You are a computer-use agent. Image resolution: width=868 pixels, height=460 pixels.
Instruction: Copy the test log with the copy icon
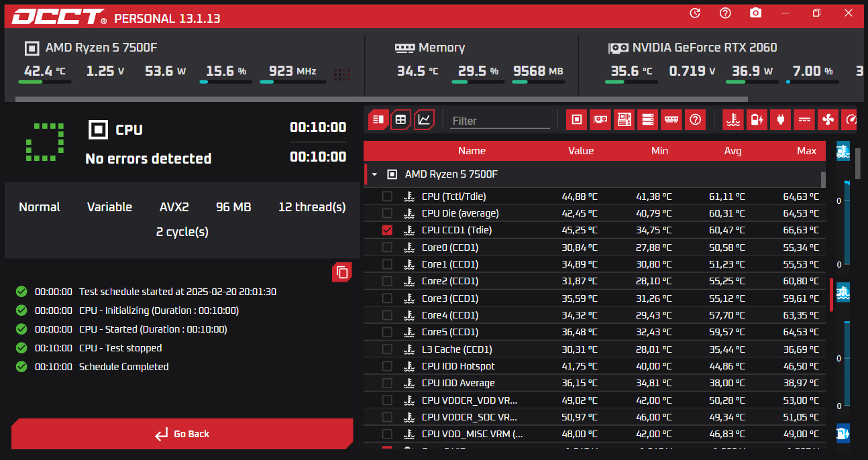point(342,272)
